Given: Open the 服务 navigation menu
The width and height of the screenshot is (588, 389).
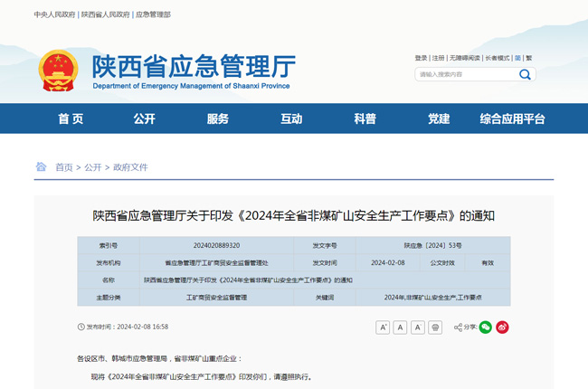Looking at the screenshot, I should 217,119.
